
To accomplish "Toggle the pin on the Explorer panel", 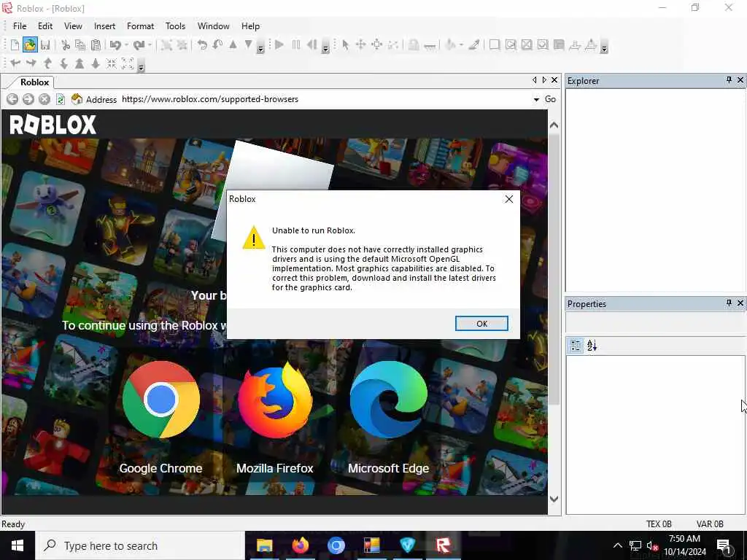I will point(729,80).
